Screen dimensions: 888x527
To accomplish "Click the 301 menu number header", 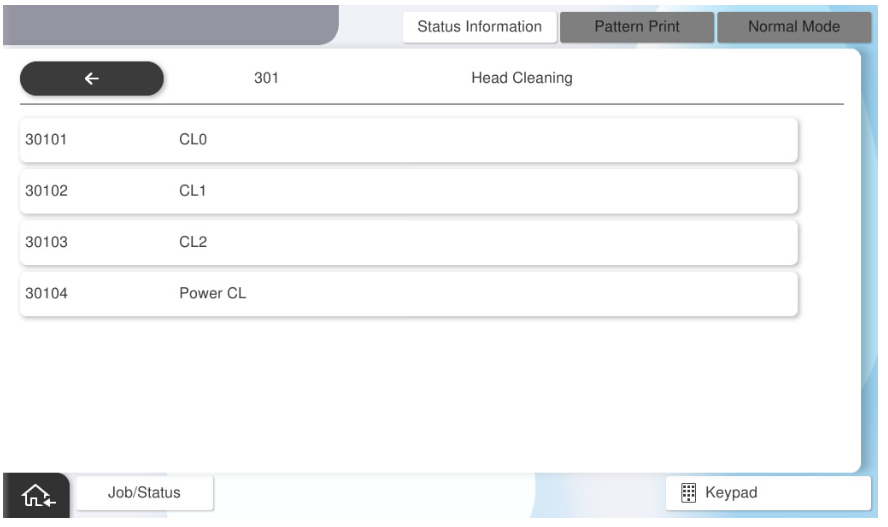I will coord(265,78).
